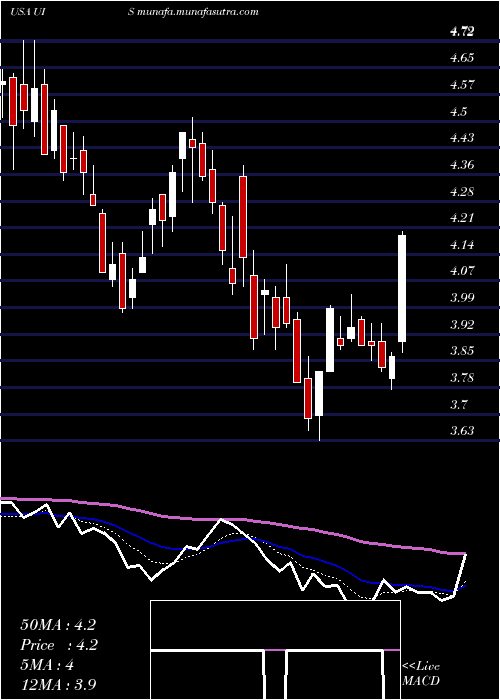Image resolution: width=500 pixels, height=700 pixels.
Task: Click the 4.65 price axis label
Action: pos(462,58)
